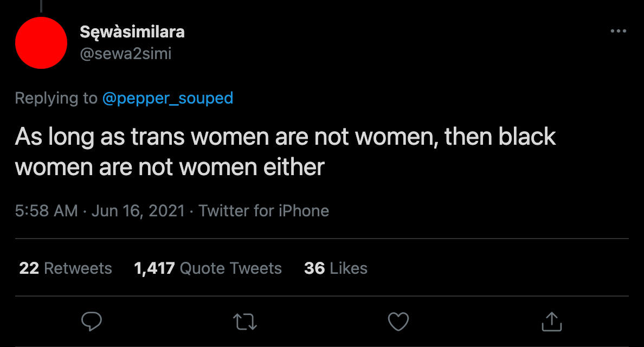Open the Sęwàsimilara display name profile

click(x=132, y=33)
